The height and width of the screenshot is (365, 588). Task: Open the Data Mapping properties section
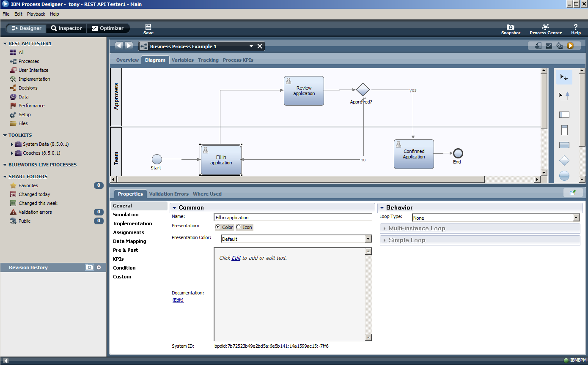pos(129,241)
